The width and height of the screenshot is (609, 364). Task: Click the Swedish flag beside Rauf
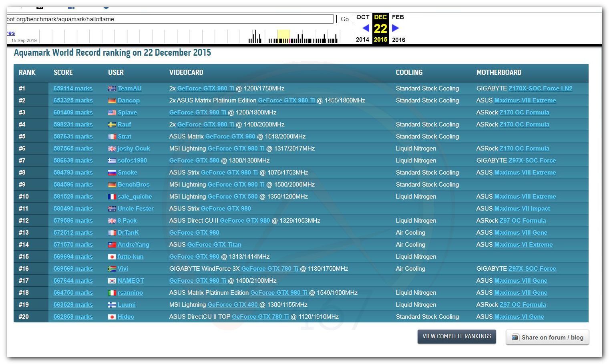coord(112,125)
